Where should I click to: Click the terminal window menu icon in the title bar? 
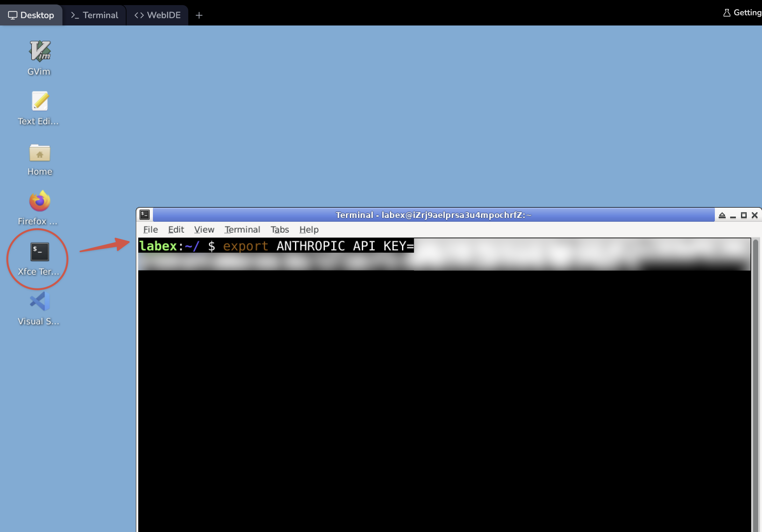click(145, 215)
